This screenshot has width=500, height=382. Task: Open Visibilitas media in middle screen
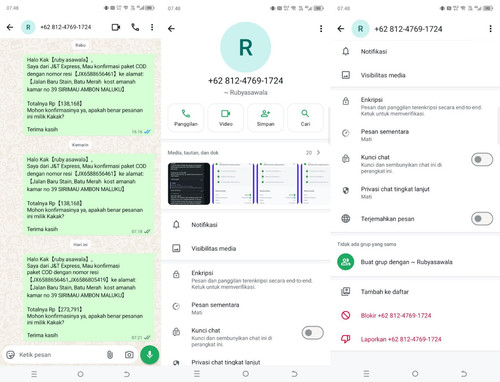[246, 248]
